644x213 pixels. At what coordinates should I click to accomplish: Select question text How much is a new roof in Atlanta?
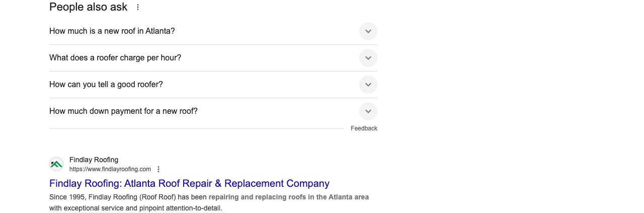coord(112,31)
